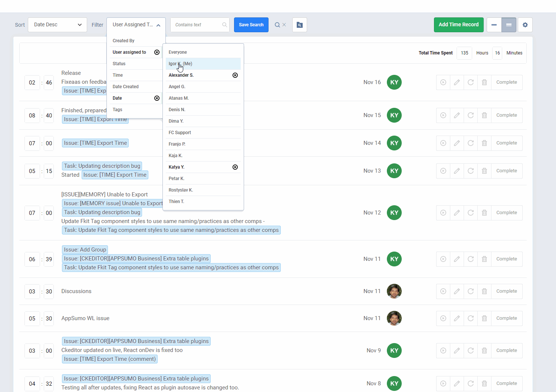Choose Created By filter option
This screenshot has height=392, width=556.
pyautogui.click(x=136, y=41)
